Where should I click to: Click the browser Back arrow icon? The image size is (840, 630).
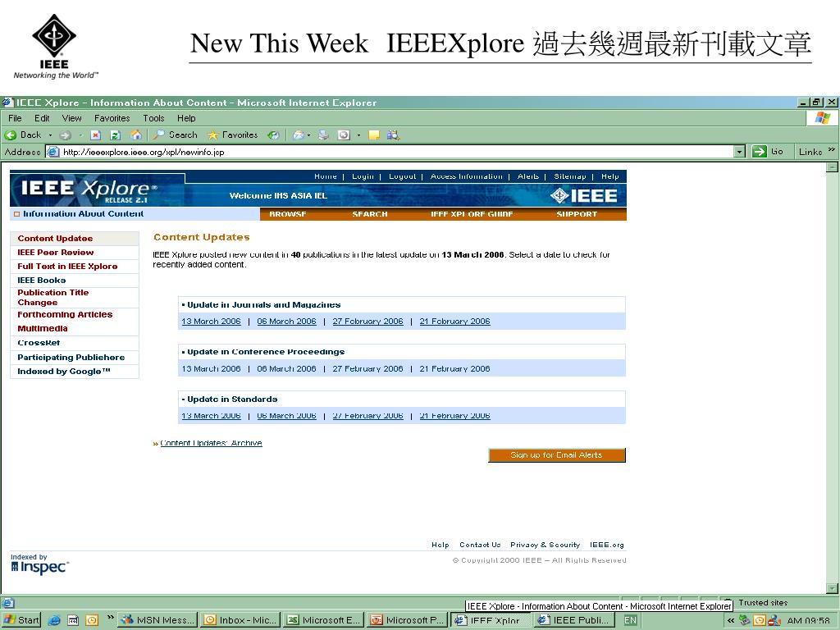coord(11,135)
